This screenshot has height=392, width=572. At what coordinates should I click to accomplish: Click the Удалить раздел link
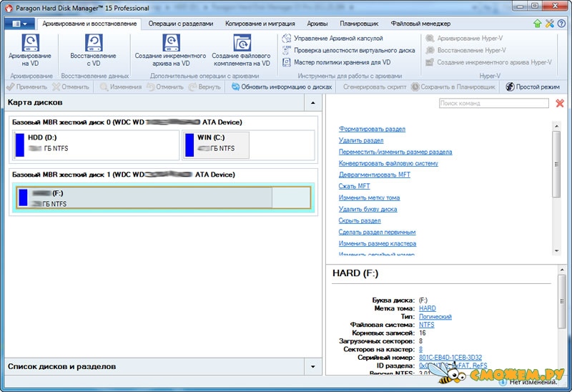point(361,140)
